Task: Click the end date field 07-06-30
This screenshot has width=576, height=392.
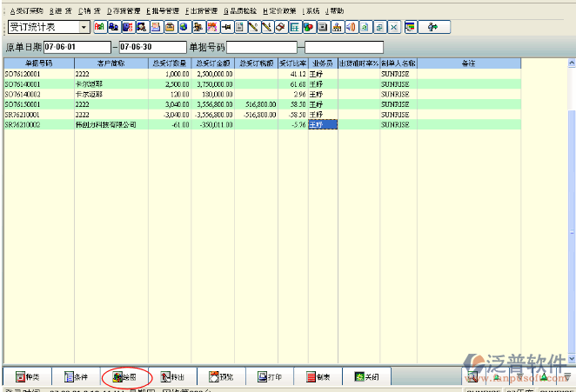Action: point(151,47)
